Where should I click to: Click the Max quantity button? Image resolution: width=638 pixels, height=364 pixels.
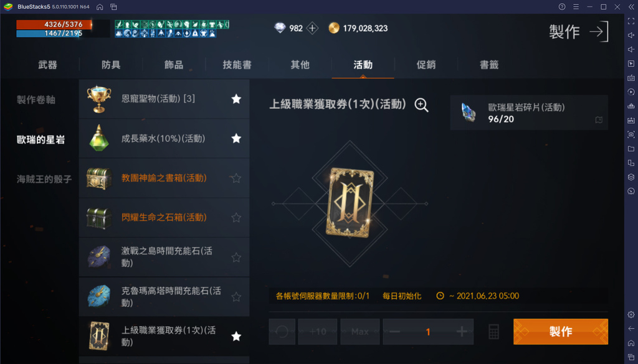tap(360, 332)
